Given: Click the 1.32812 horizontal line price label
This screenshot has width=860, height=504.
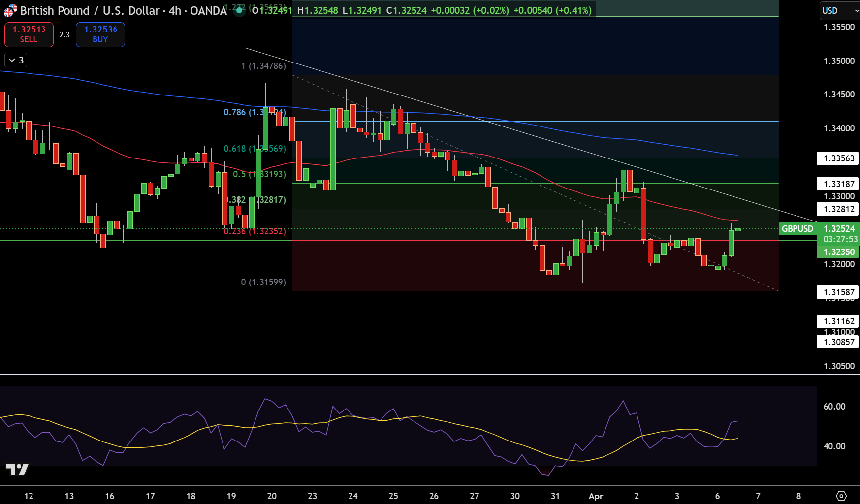Looking at the screenshot, I should tap(839, 209).
